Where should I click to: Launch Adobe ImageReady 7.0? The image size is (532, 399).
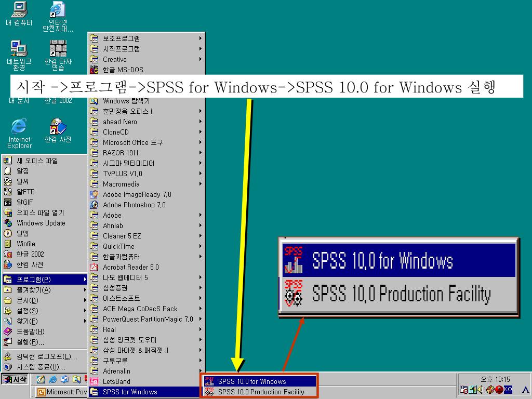(147, 194)
